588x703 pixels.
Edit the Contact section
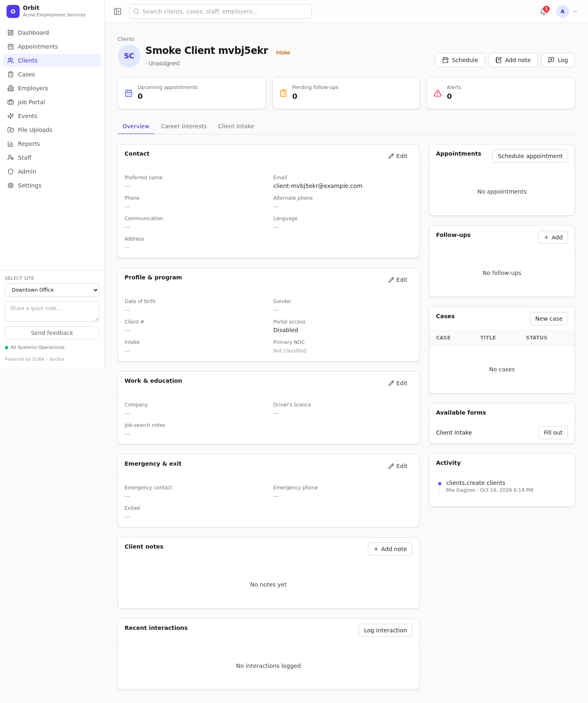click(398, 156)
